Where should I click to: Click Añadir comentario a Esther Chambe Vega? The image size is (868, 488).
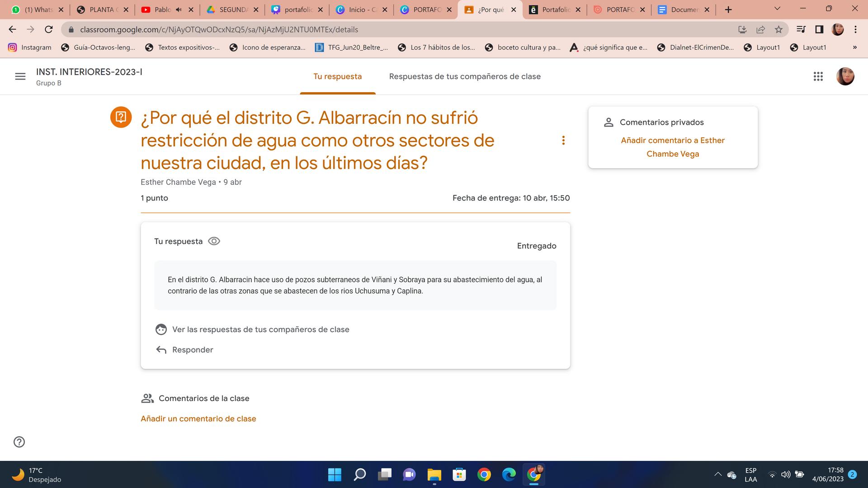click(x=672, y=147)
